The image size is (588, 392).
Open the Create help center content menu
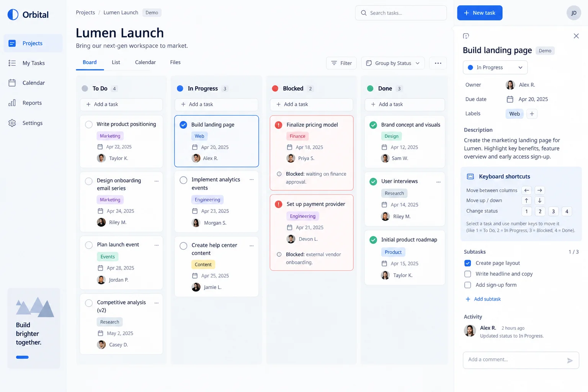coord(252,246)
